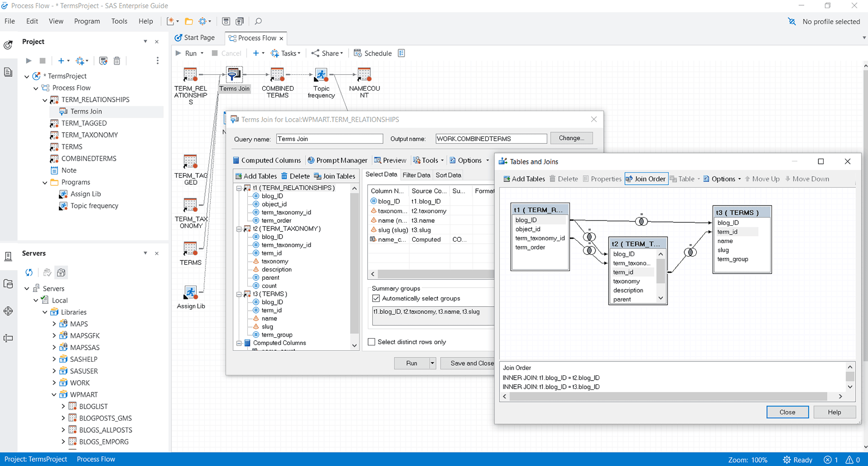The width and height of the screenshot is (868, 466).
Task: Click the Search magnifier icon in toolbar
Action: (x=258, y=21)
